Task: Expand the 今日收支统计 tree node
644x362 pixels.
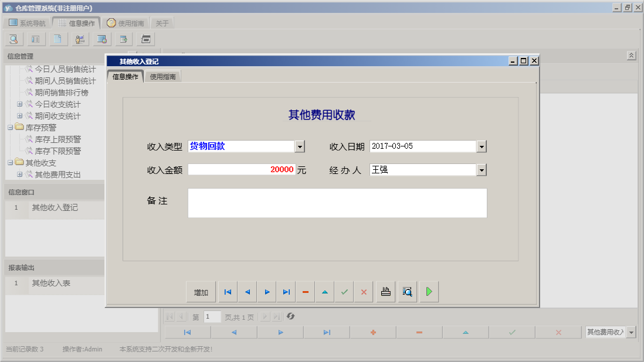Action: pos(18,104)
